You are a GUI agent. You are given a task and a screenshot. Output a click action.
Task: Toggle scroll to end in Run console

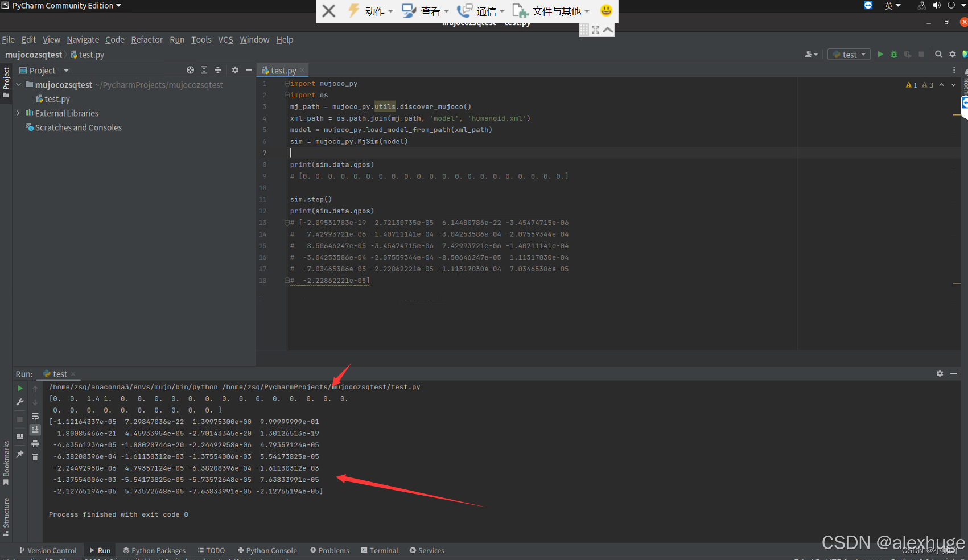(35, 430)
